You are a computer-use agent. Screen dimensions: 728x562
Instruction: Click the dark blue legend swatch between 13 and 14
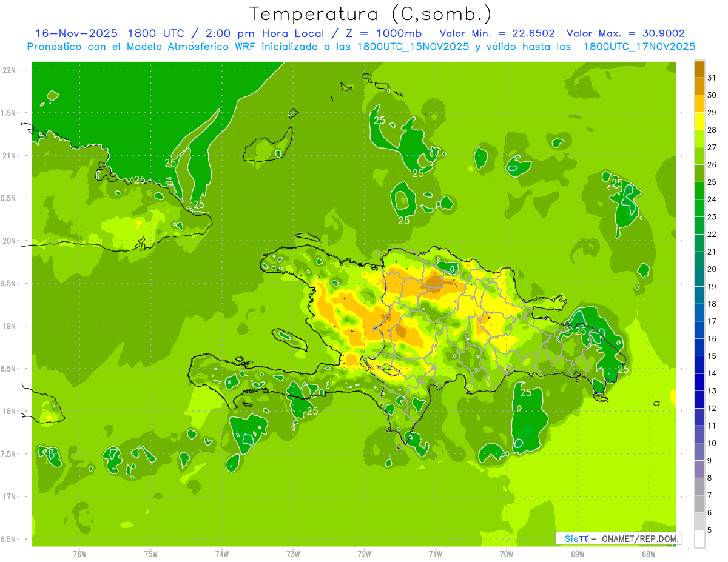pos(699,383)
